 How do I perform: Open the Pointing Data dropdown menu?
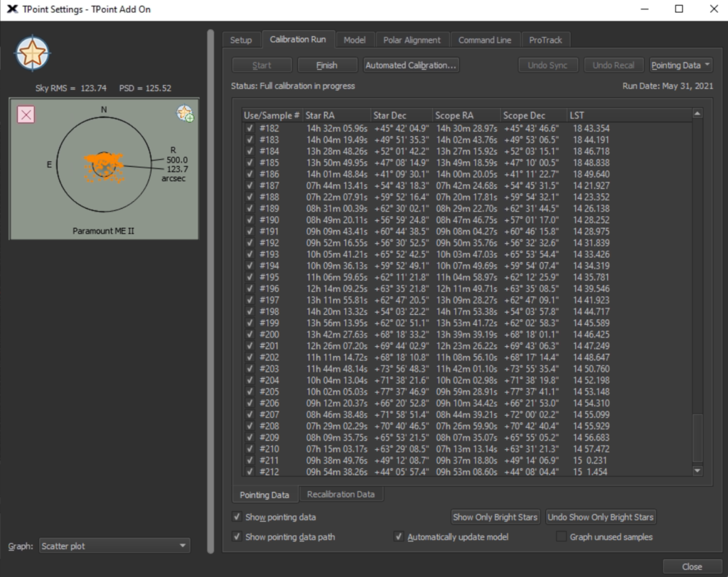click(680, 65)
